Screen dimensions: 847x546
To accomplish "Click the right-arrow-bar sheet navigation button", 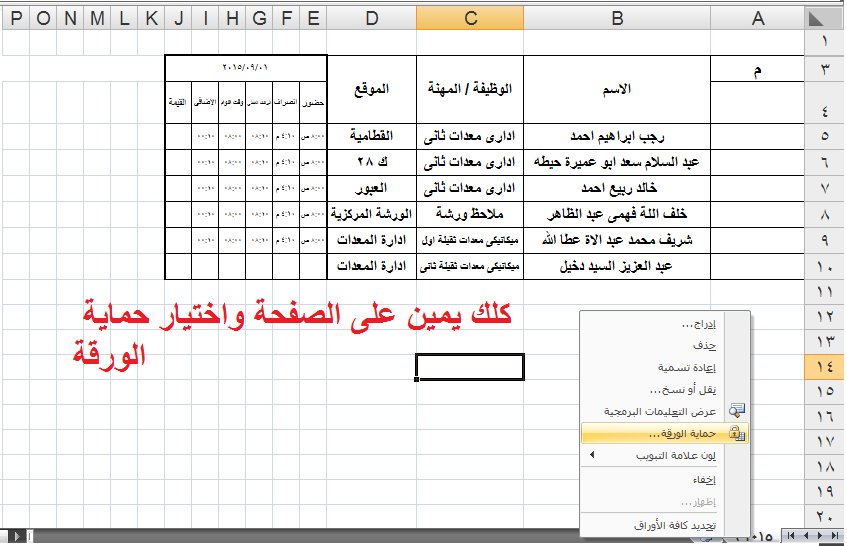I will [x=835, y=535].
